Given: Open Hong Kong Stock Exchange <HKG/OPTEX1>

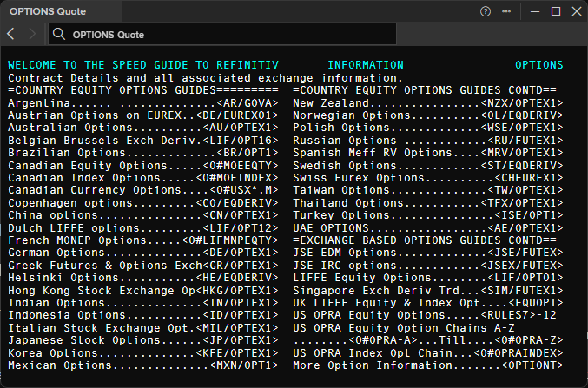Looking at the screenshot, I should point(237,291).
